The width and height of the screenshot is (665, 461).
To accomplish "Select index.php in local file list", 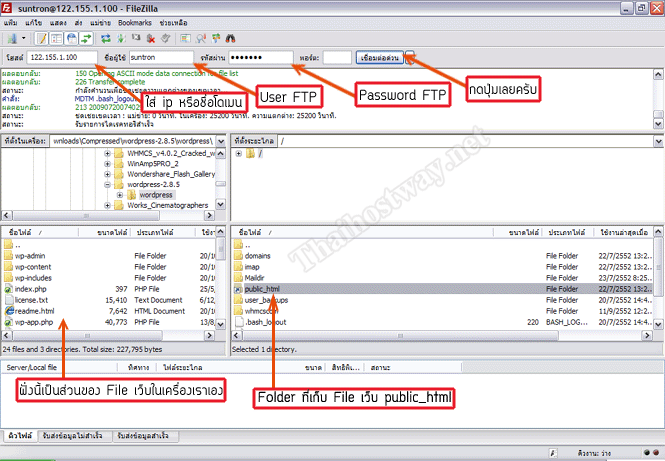I will coord(31,289).
